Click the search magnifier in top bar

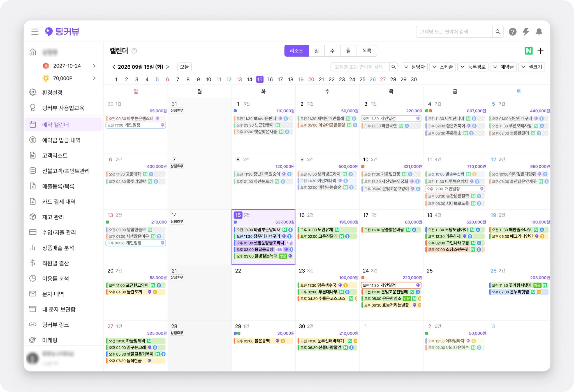(498, 32)
